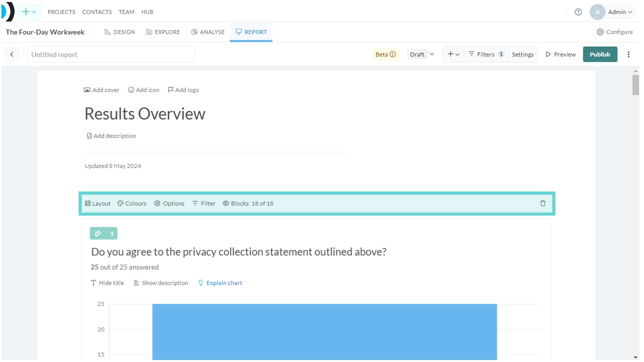Switch to the DESIGN tab

(120, 32)
